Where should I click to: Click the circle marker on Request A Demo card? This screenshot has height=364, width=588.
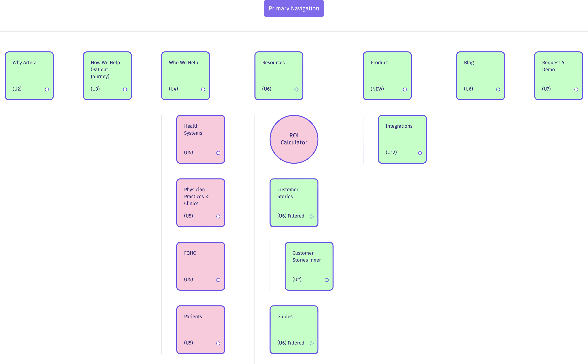(576, 89)
